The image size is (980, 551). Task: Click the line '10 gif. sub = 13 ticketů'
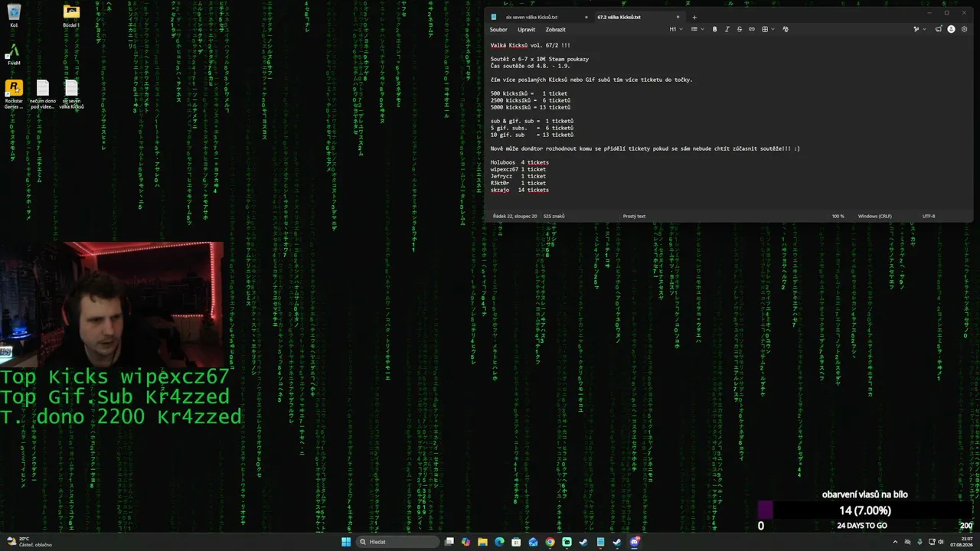532,135
